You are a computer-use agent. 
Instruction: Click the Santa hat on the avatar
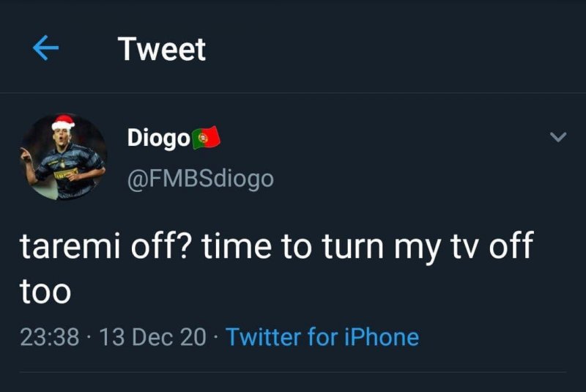pos(64,122)
